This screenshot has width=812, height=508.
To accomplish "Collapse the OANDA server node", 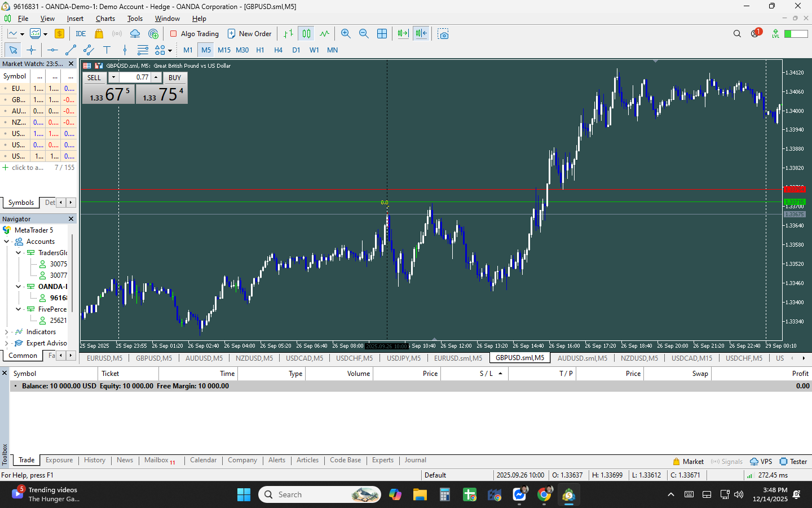I will click(x=18, y=287).
